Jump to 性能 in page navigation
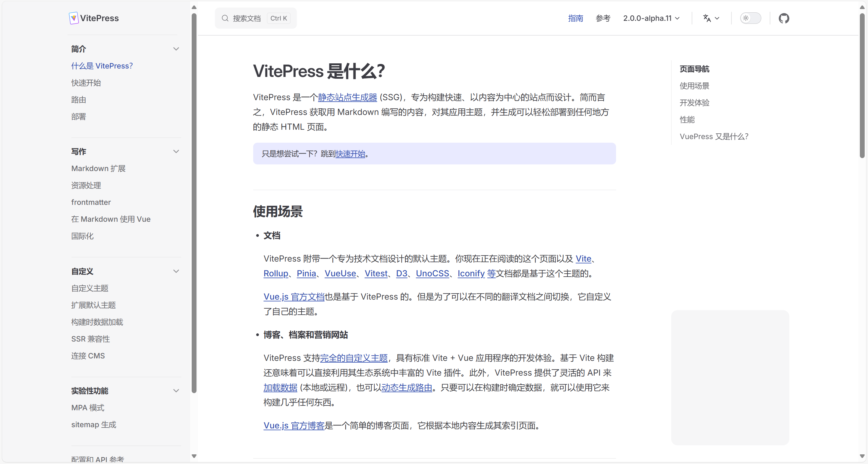Screen dimensions: 868x464 687,119
